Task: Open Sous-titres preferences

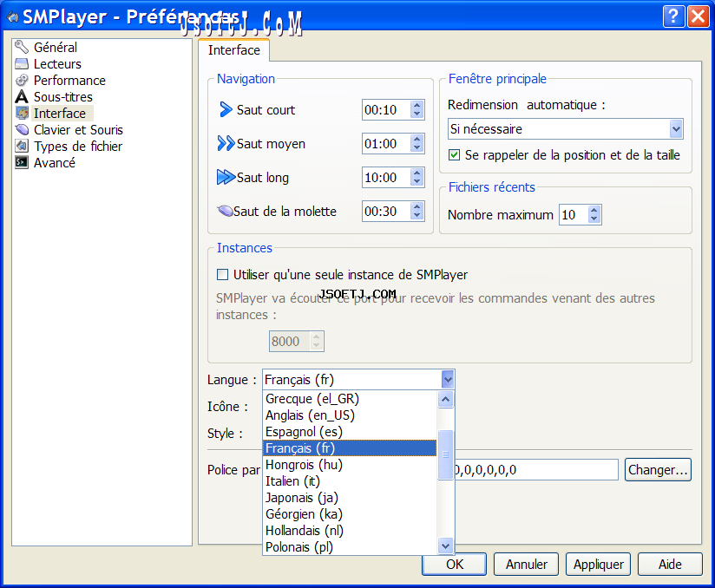Action: (x=63, y=96)
